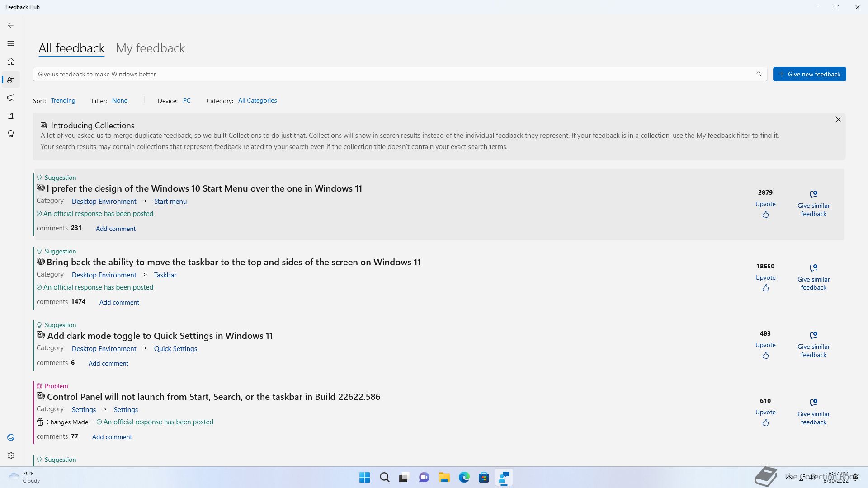
Task: Open the weather widget showing 79°F
Action: (x=25, y=477)
